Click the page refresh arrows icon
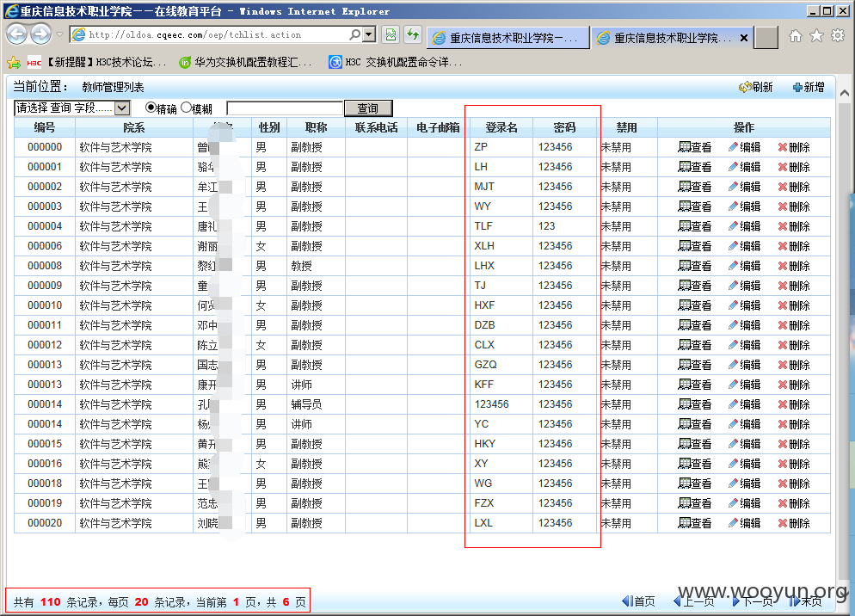The height and width of the screenshot is (616, 855). 413,34
